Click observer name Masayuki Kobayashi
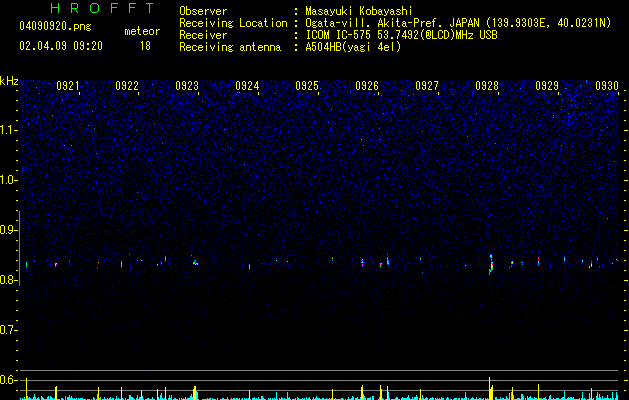This screenshot has width=629, height=400. click(x=359, y=11)
